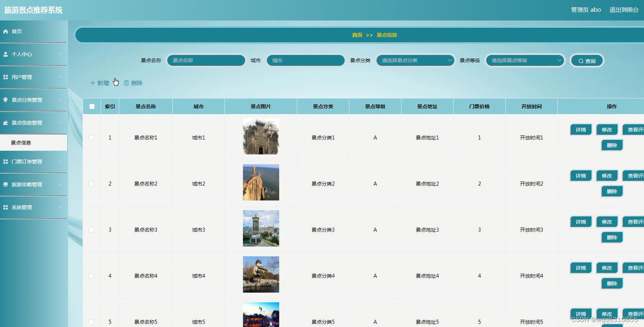Click 修改 button for 景点名称3
Viewport: 644px width, 327px height.
pos(607,222)
